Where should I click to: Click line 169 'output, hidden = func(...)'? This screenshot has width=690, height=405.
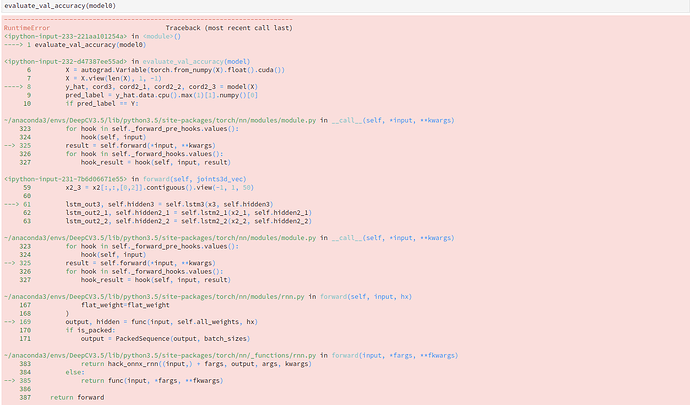pyautogui.click(x=139, y=322)
